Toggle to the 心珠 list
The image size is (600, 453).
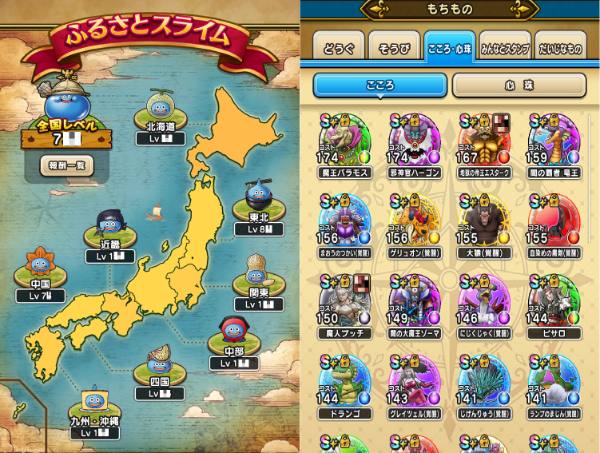pyautogui.click(x=519, y=85)
